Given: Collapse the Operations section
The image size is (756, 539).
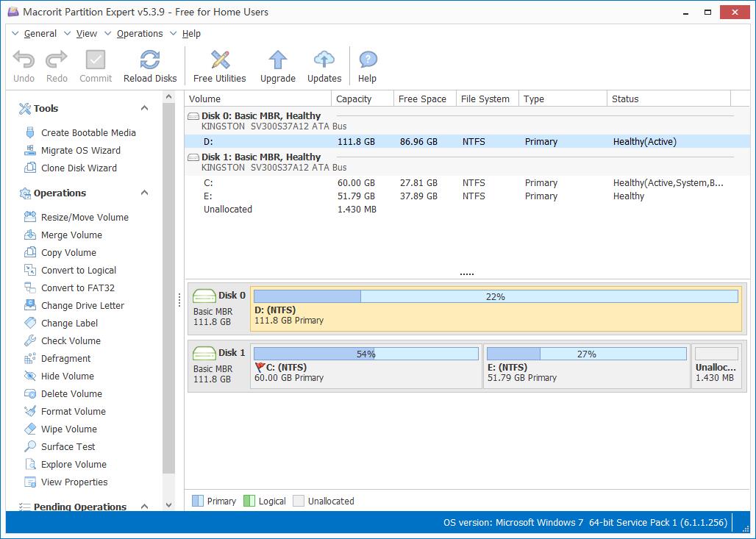Looking at the screenshot, I should coord(144,193).
